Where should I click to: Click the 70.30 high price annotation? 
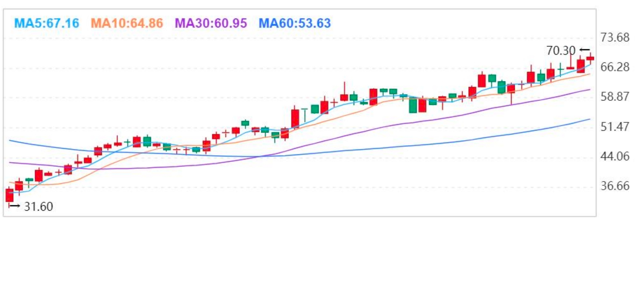[x=561, y=51]
